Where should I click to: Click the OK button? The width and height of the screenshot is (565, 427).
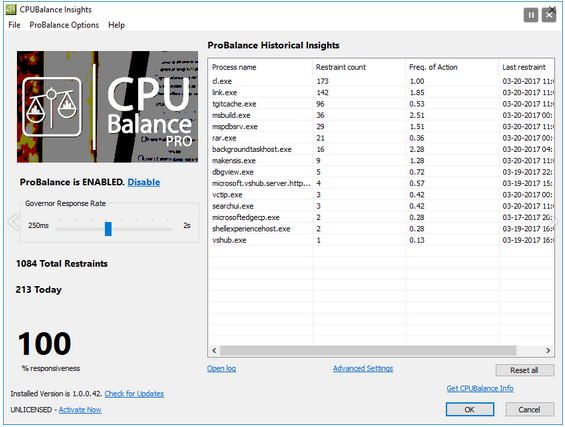(470, 409)
